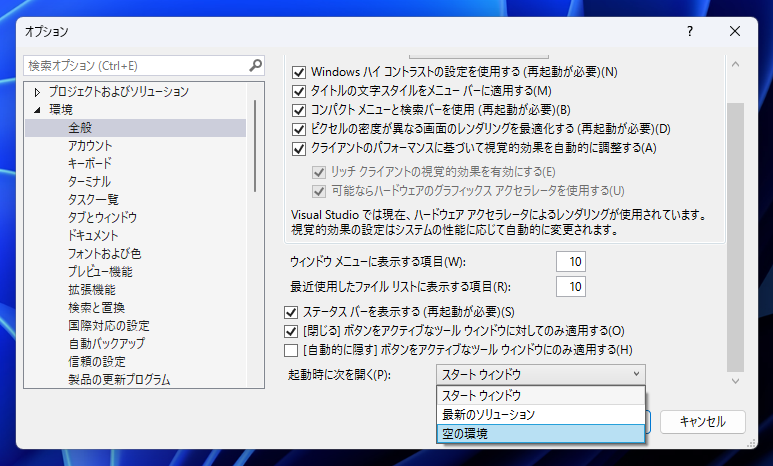773x466 pixels.
Task: Select 拡張機能 in the options tree
Action: [x=92, y=289]
